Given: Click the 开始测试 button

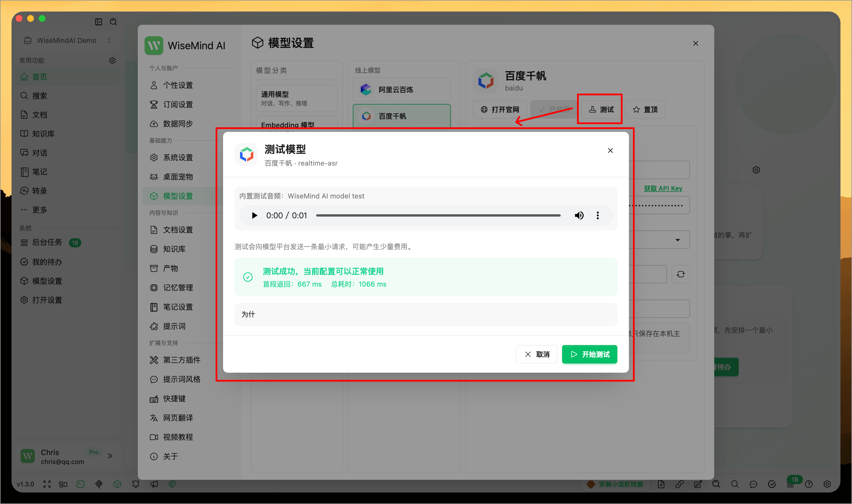Looking at the screenshot, I should click(x=589, y=354).
